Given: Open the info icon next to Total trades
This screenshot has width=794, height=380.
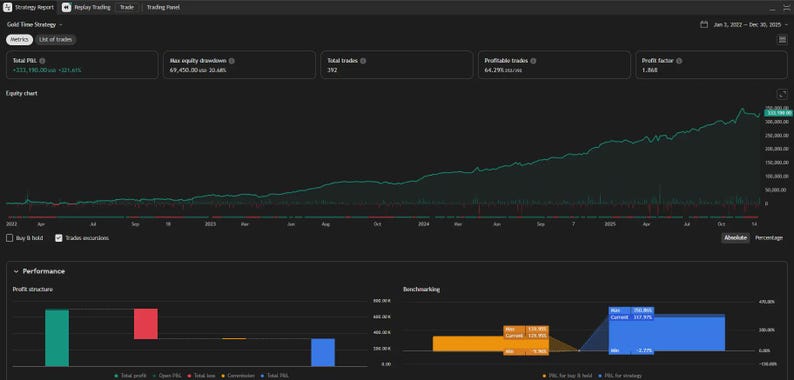Looking at the screenshot, I should pyautogui.click(x=363, y=61).
